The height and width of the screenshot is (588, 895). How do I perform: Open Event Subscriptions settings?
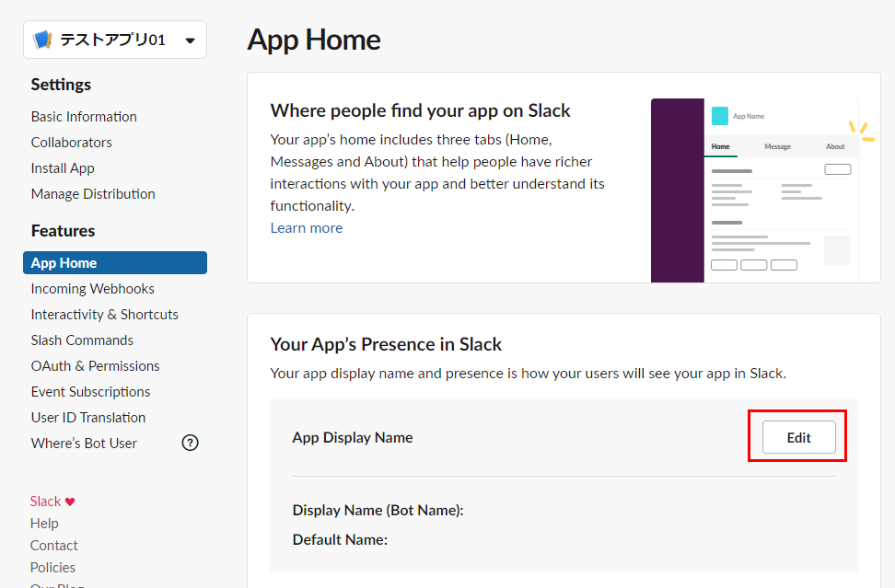(x=90, y=391)
